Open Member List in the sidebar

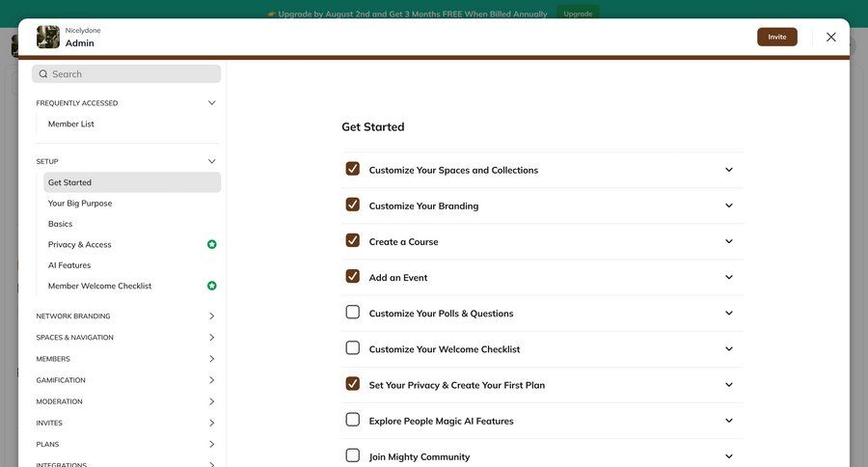[70, 124]
